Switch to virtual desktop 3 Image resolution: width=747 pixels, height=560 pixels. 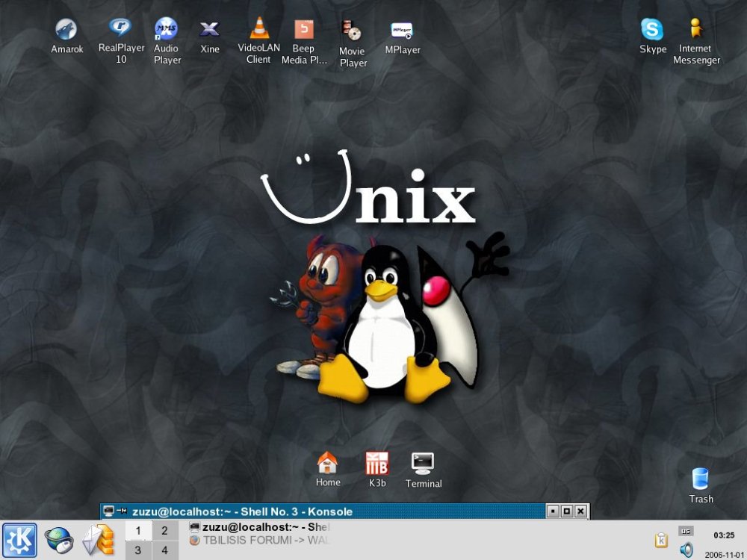138,550
